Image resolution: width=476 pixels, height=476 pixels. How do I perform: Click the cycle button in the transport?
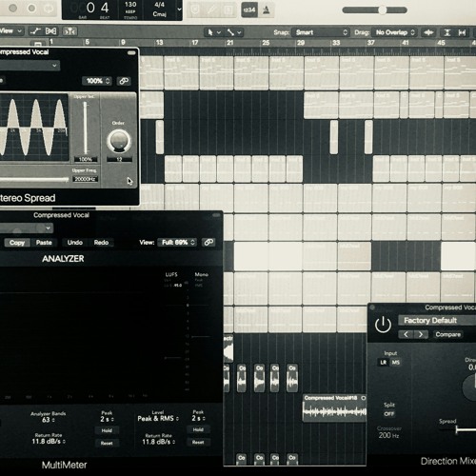coord(48,9)
